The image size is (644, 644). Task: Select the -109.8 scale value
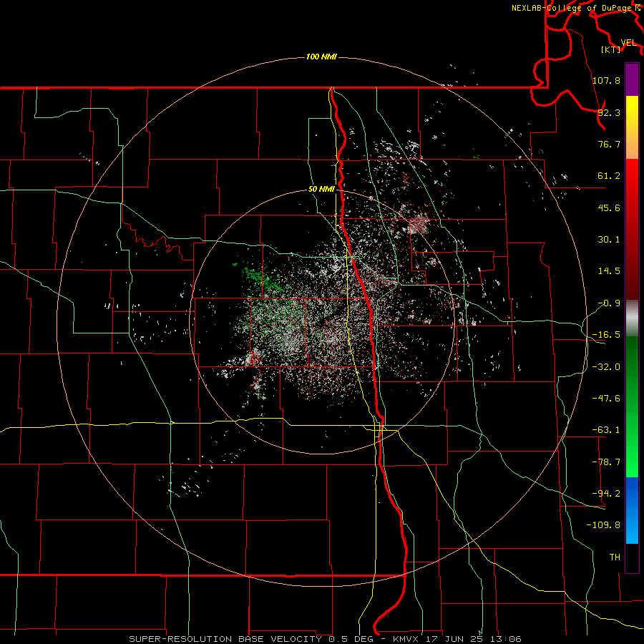coord(604,525)
